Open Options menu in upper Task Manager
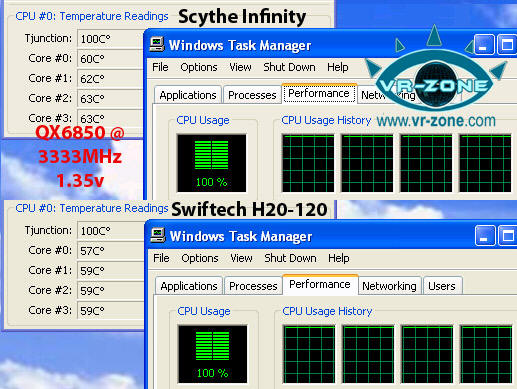 click(199, 67)
